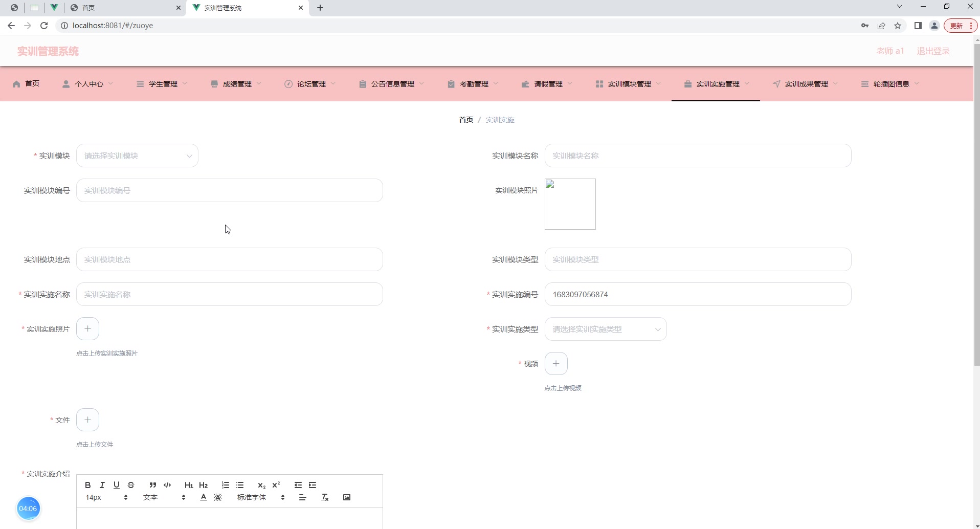Insert a blockquote in the editor
The width and height of the screenshot is (980, 529).
point(153,485)
